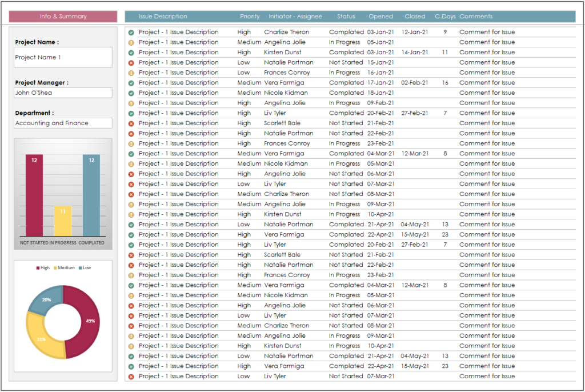Open the Priority column filter
The height and width of the screenshot is (392, 585).
coord(250,16)
